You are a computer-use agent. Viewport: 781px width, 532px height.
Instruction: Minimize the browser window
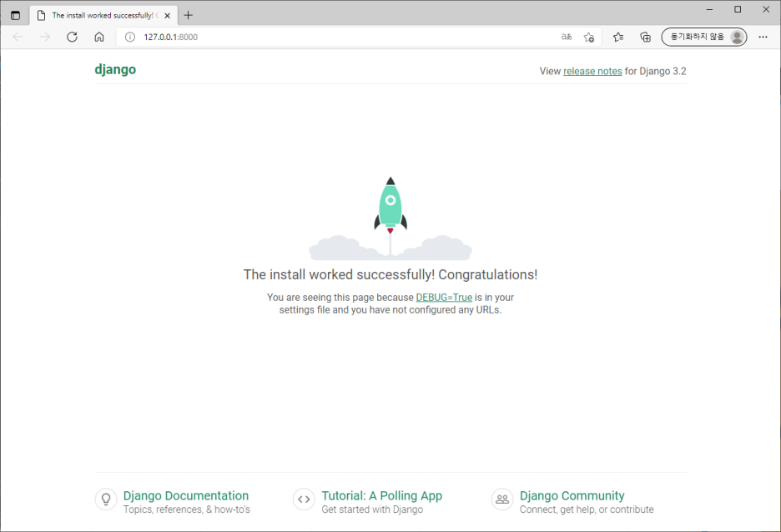(x=710, y=9)
